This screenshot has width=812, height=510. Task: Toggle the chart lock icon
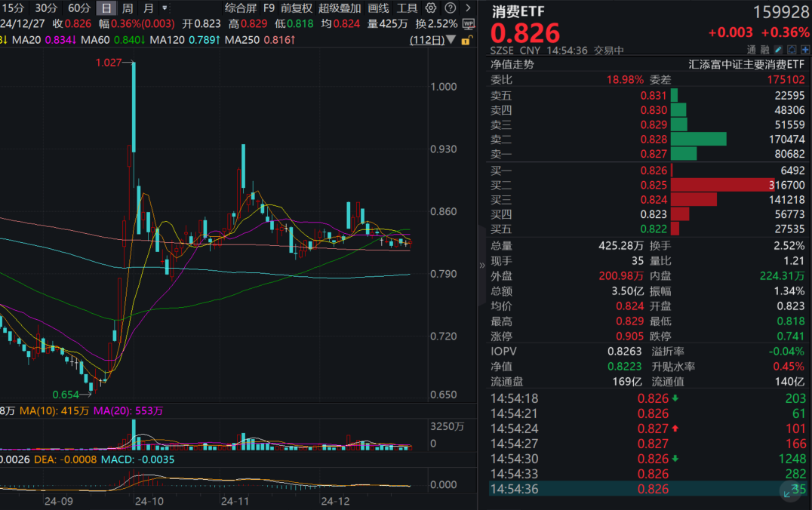(x=467, y=39)
